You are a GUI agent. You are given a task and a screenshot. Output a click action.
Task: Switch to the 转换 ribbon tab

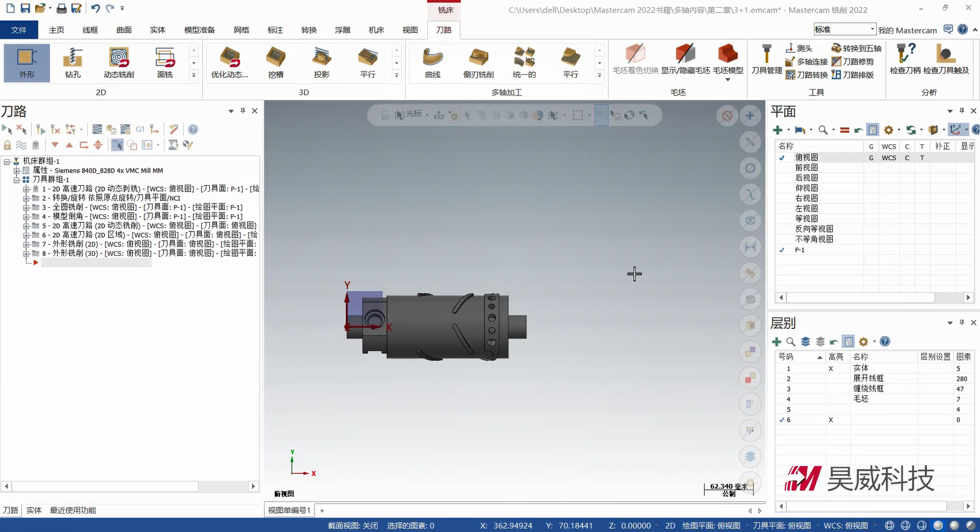tap(309, 30)
